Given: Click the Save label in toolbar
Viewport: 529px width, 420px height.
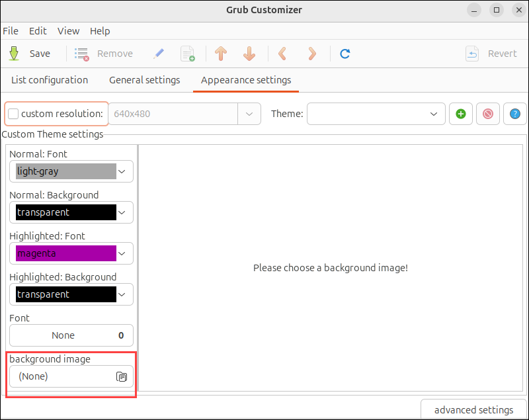Looking at the screenshot, I should [40, 54].
